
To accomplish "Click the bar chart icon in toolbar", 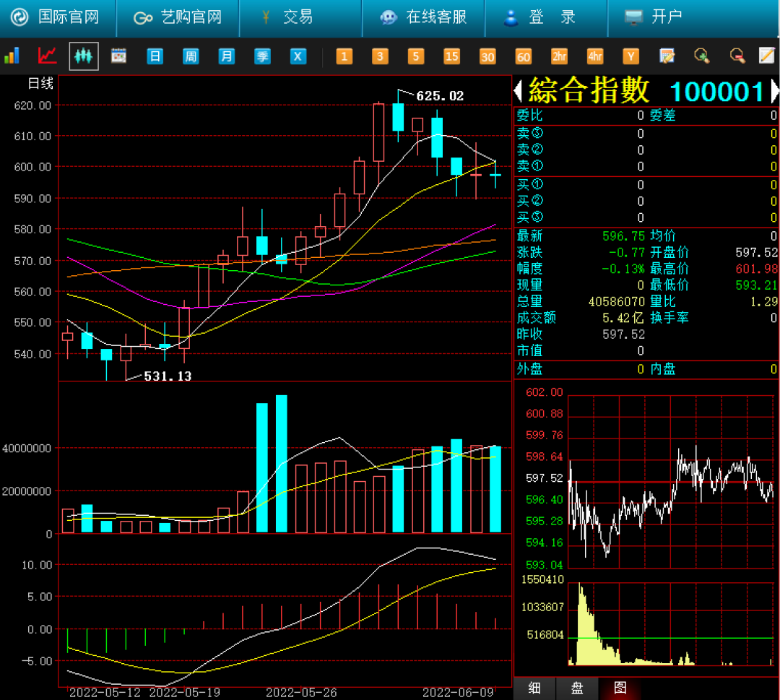I will pos(12,56).
